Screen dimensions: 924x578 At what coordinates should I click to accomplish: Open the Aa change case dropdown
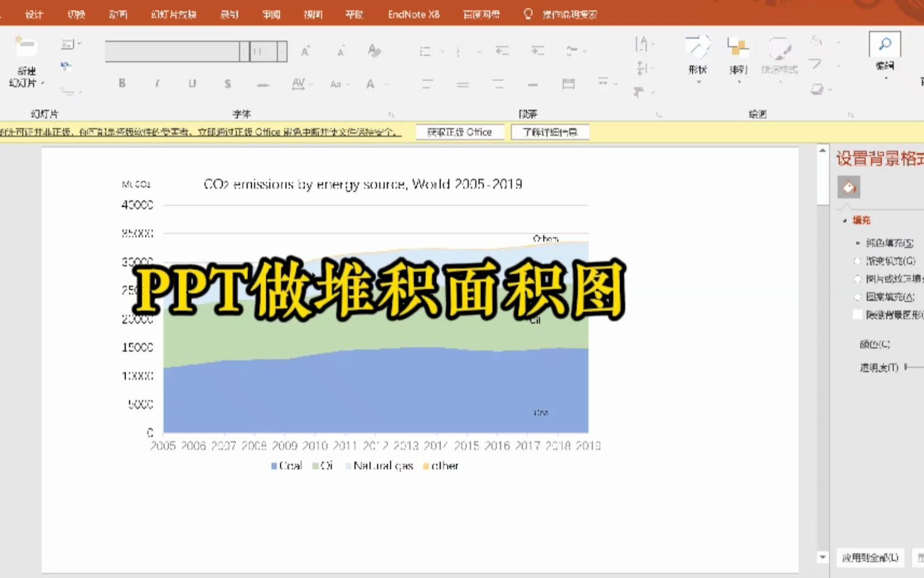point(339,84)
